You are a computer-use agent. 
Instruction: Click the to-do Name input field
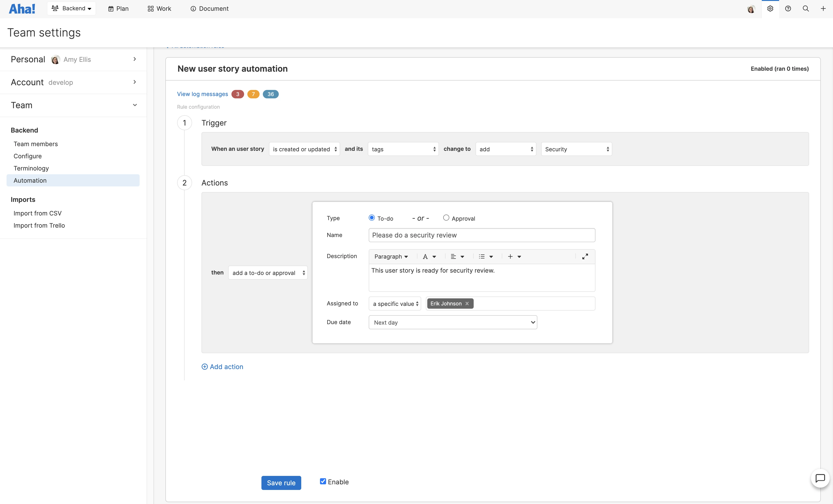pyautogui.click(x=482, y=235)
